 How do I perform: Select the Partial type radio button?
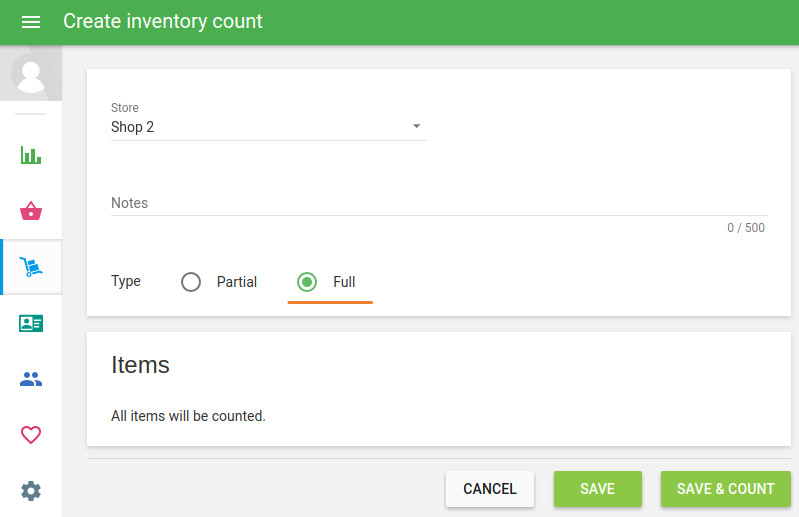point(191,282)
